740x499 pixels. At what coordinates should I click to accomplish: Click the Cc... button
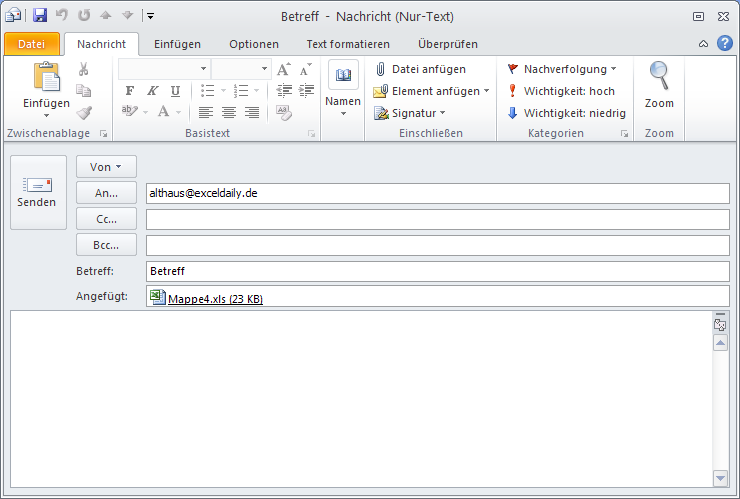click(x=106, y=219)
